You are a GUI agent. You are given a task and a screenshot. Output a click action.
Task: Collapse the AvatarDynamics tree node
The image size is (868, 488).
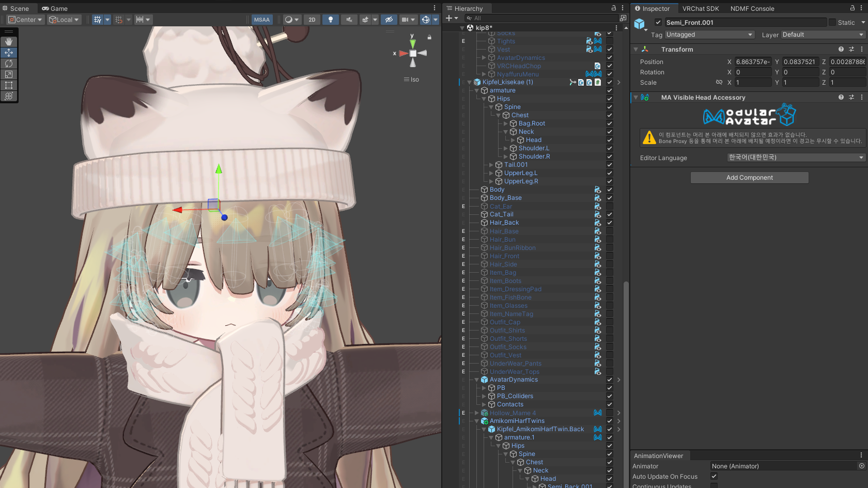(x=477, y=380)
